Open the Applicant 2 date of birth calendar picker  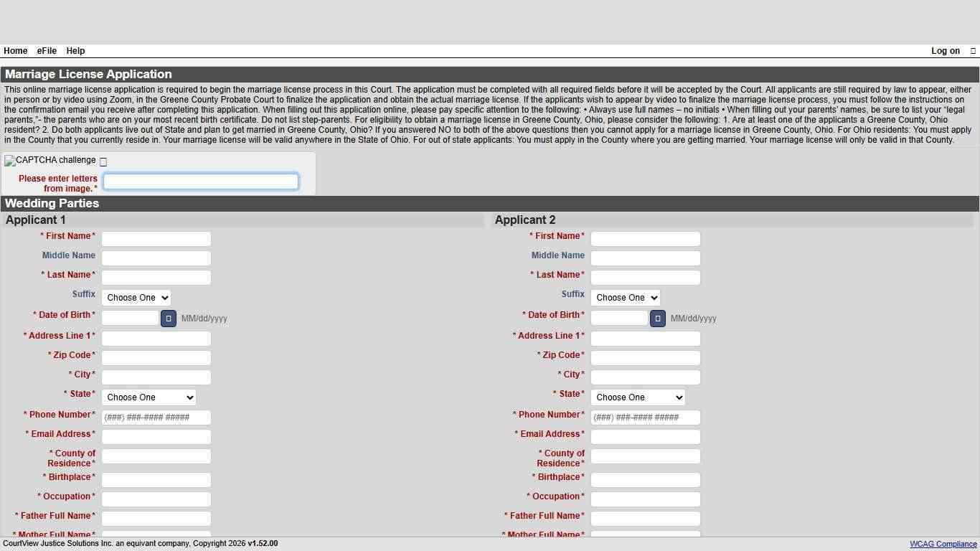coord(657,318)
